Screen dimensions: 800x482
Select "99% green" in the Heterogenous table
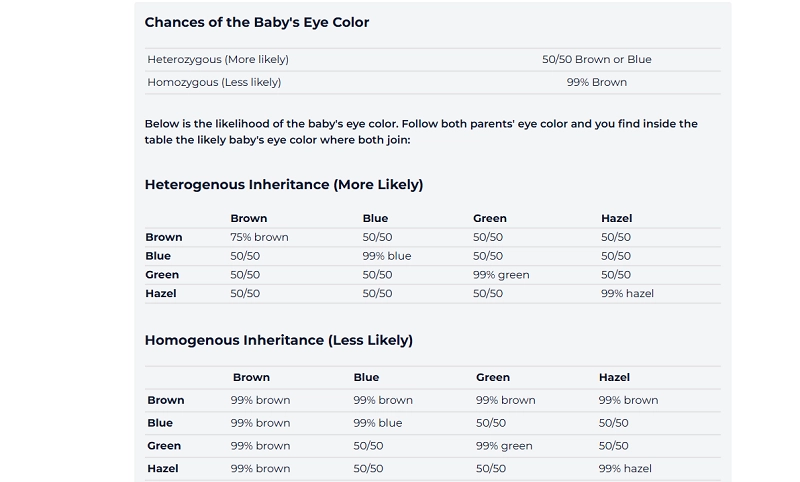501,275
